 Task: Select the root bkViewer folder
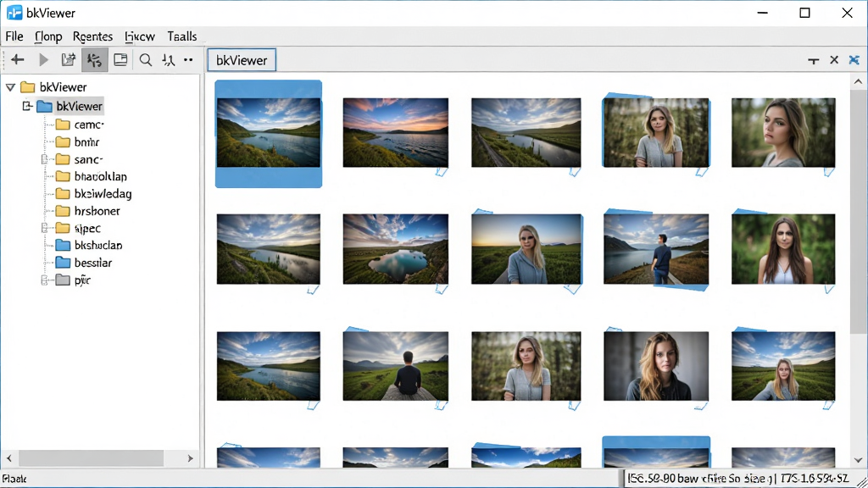click(x=53, y=87)
